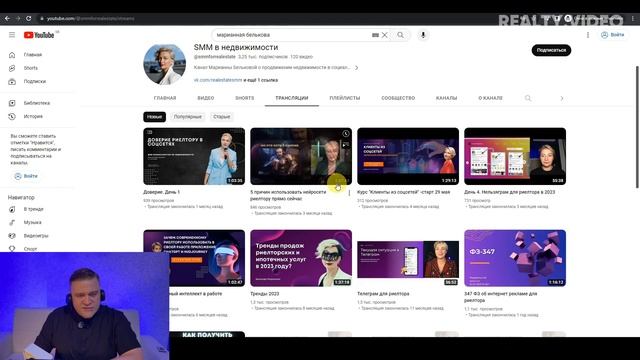Start voice search with the microphone icon
The height and width of the screenshot is (360, 640).
click(x=423, y=35)
